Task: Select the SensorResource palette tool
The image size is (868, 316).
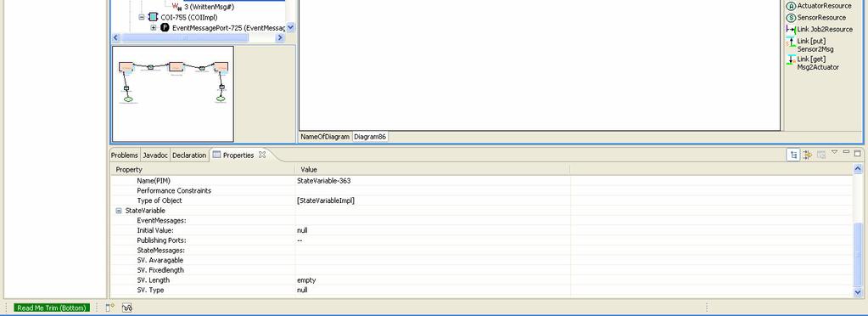Action: [x=816, y=17]
